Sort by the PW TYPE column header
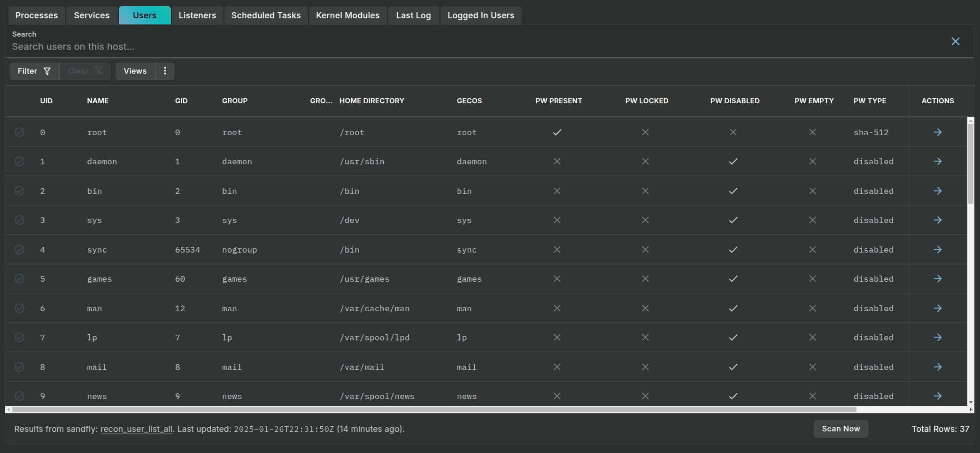 click(870, 101)
